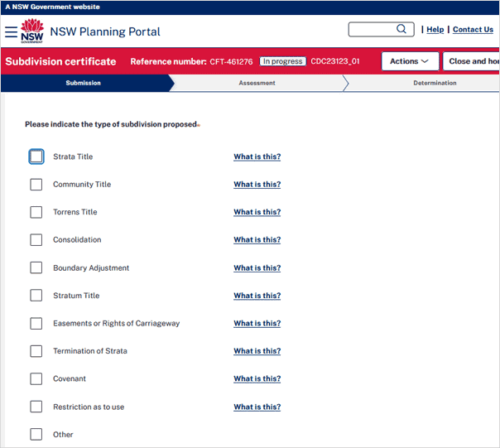The width and height of the screenshot is (500, 448).
Task: Open the hamburger navigation menu
Action: click(11, 31)
